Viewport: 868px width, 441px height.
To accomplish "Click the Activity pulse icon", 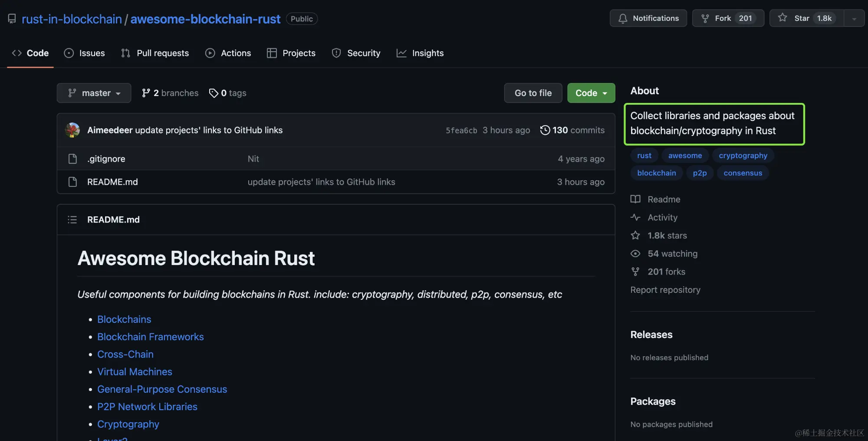I will coord(635,217).
